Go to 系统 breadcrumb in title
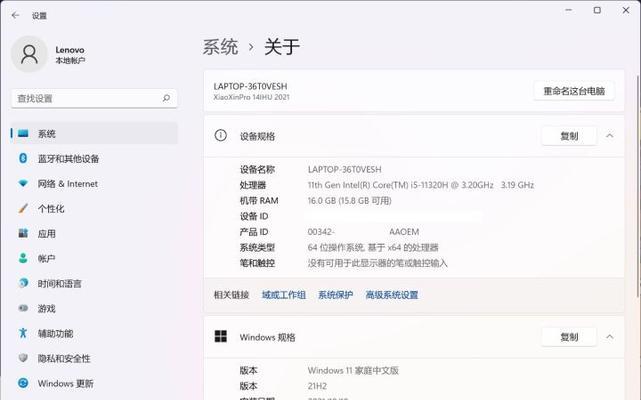This screenshot has width=641, height=400. click(x=220, y=47)
